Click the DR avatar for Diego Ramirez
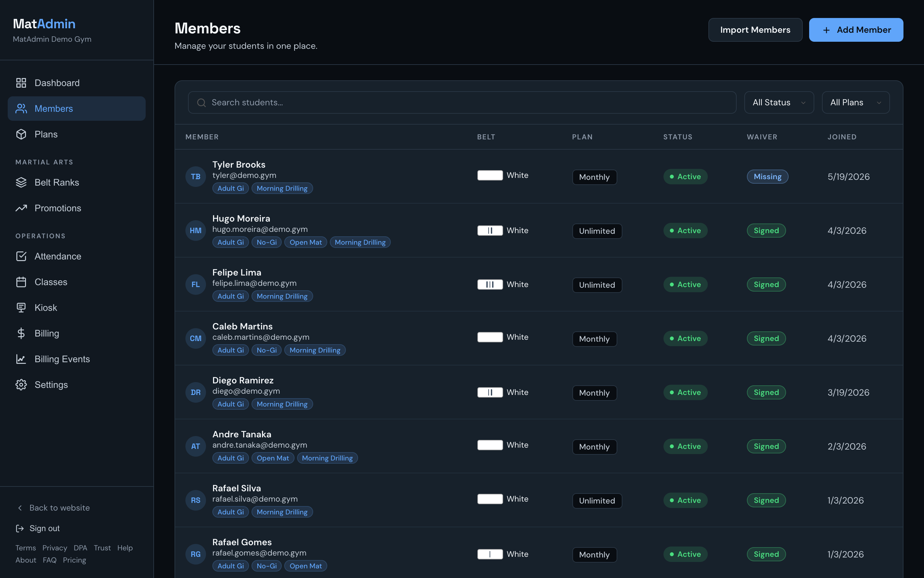Screen dimensions: 924x578 [195, 392]
